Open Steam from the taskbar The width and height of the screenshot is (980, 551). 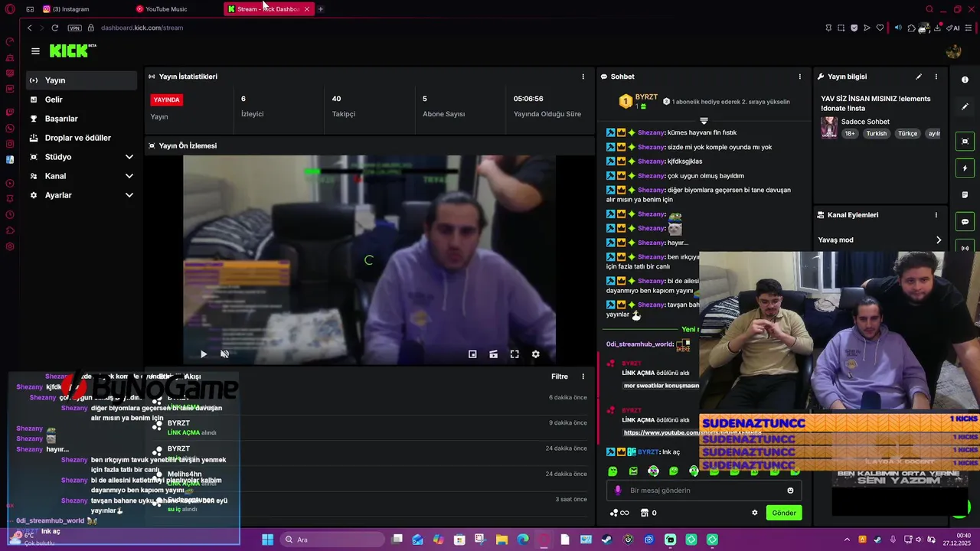(x=607, y=540)
